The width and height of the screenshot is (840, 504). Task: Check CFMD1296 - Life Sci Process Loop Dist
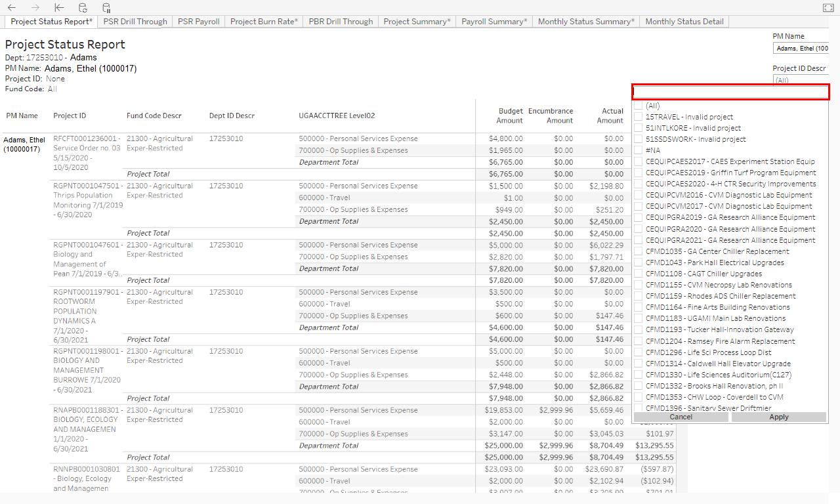coord(638,352)
